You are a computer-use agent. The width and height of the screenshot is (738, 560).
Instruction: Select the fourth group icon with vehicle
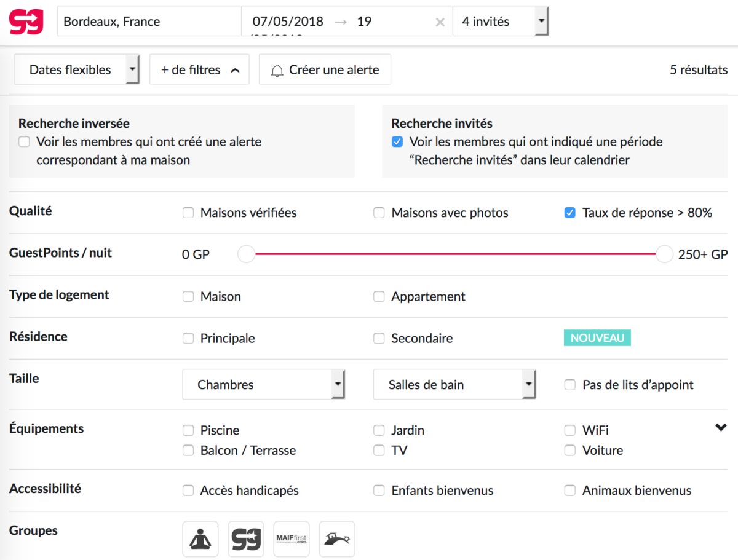pyautogui.click(x=337, y=539)
